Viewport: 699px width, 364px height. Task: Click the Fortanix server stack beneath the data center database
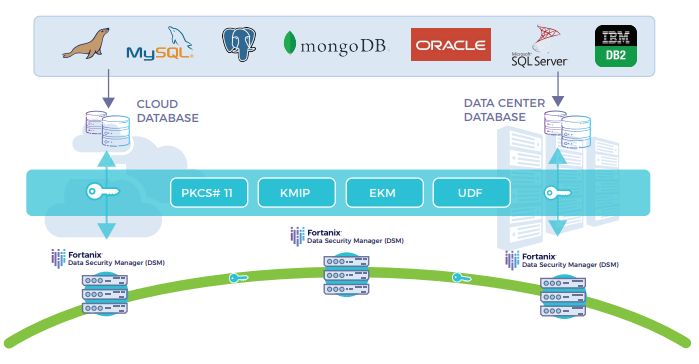tap(563, 297)
